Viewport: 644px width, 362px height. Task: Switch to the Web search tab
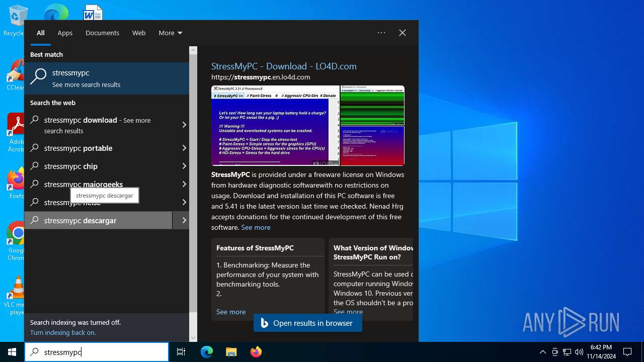click(x=139, y=33)
